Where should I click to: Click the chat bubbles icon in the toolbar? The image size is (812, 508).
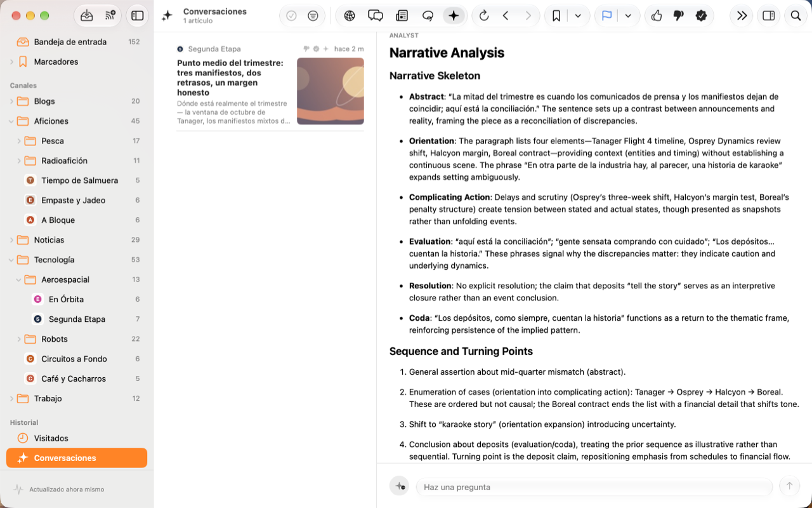click(x=376, y=16)
